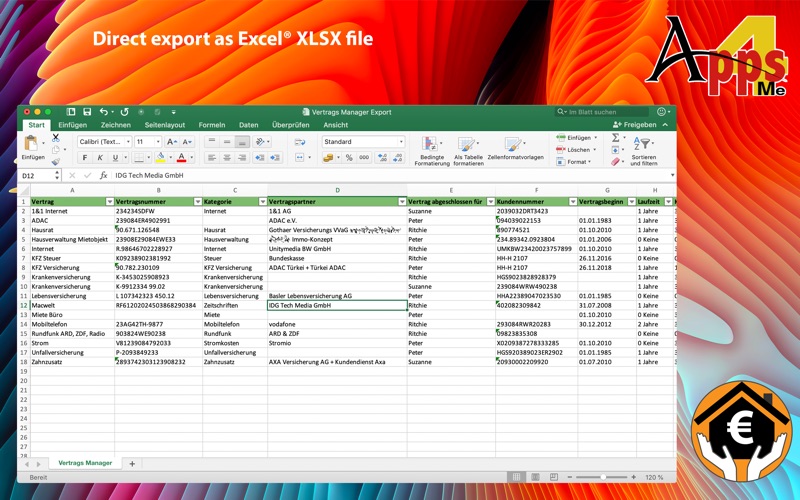800x500 pixels.
Task: Open Sortieren und filtern
Action: pyautogui.click(x=643, y=152)
